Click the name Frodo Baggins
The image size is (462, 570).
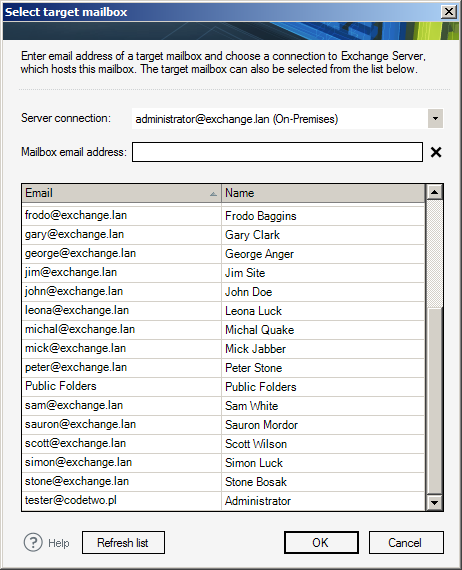[261, 216]
